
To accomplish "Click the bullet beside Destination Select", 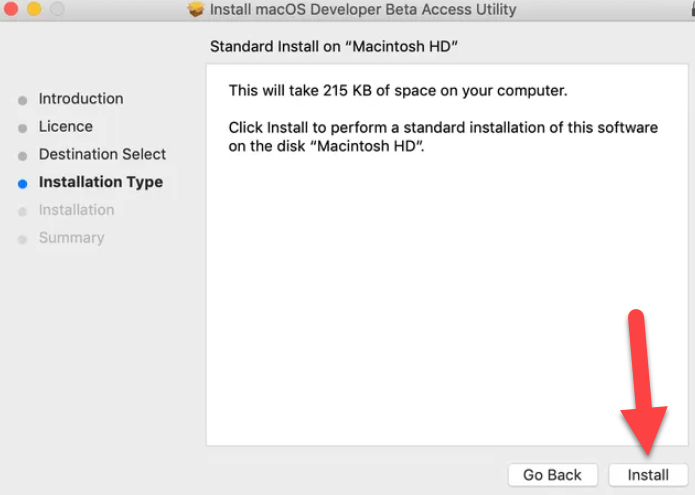I will [x=22, y=156].
